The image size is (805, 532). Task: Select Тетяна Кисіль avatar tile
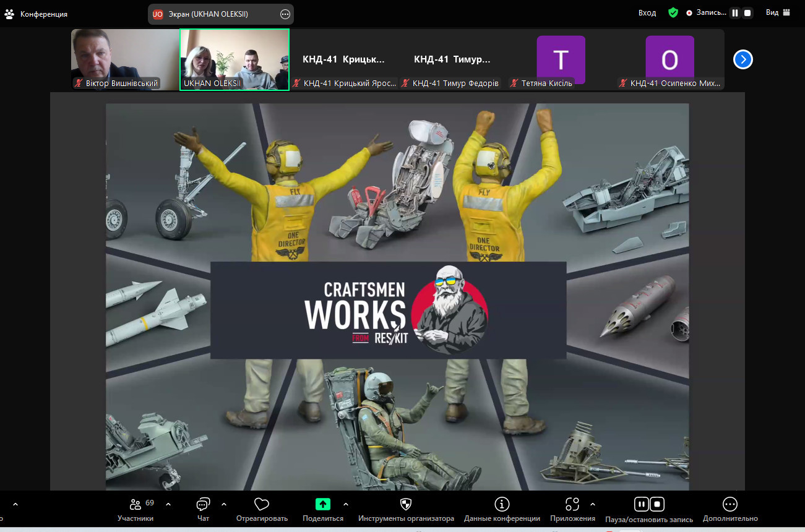tap(561, 59)
